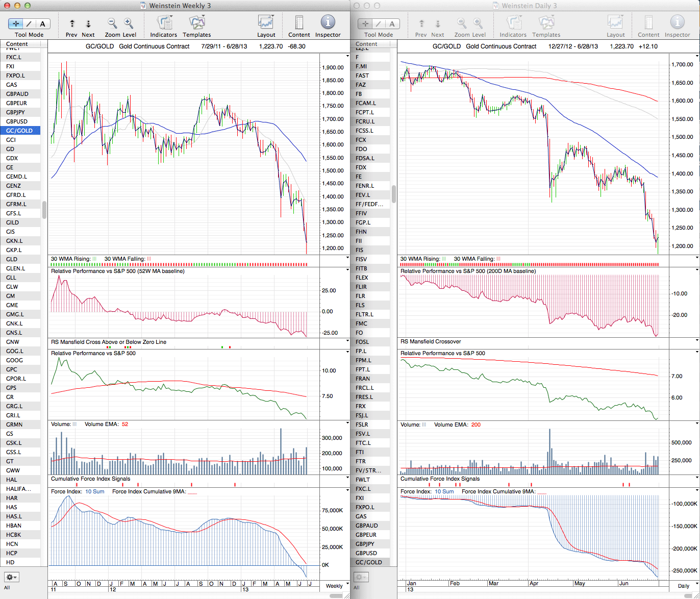Image resolution: width=700 pixels, height=599 pixels.
Task: Open Templates in the Weekly window toolbar
Action: (x=196, y=23)
